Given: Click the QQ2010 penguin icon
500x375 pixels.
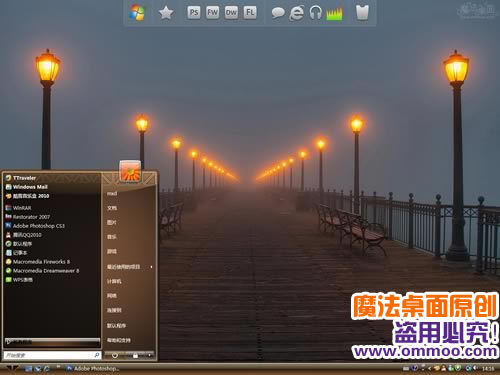Looking at the screenshot, I should (x=8, y=235).
